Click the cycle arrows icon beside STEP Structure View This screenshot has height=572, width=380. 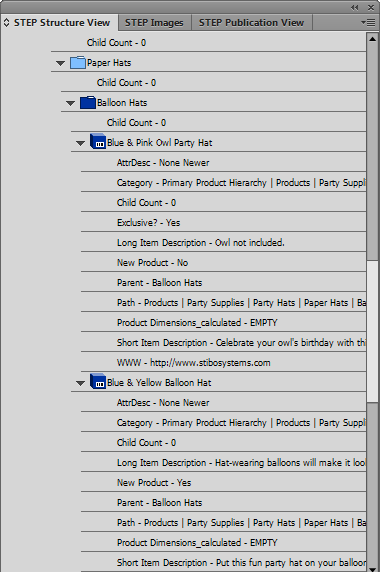6,23
